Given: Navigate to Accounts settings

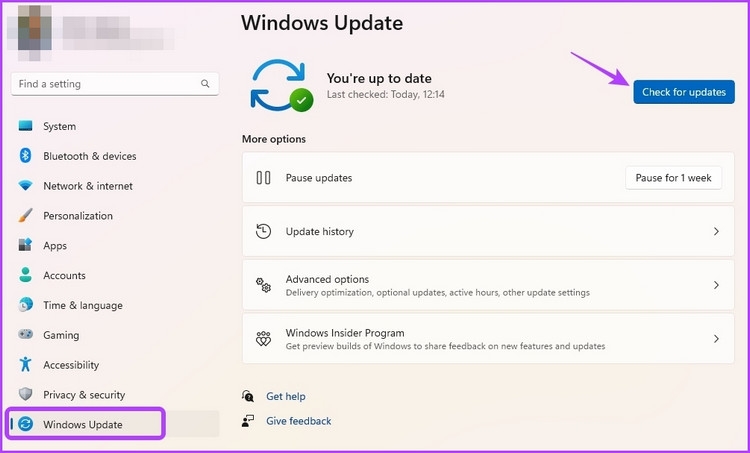Looking at the screenshot, I should [115, 275].
